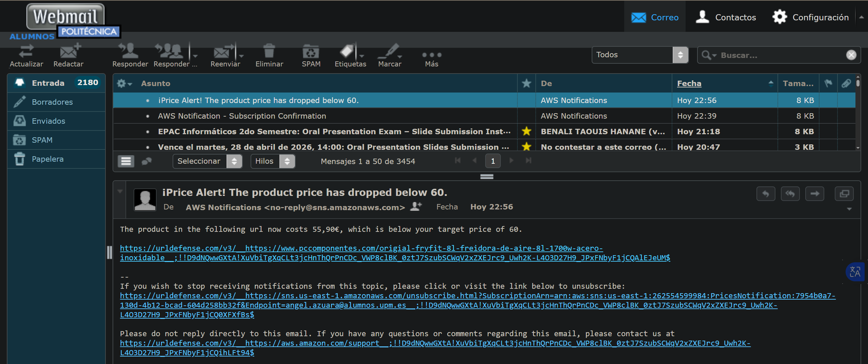Mark message as SPAM in the toolbar

[x=311, y=52]
